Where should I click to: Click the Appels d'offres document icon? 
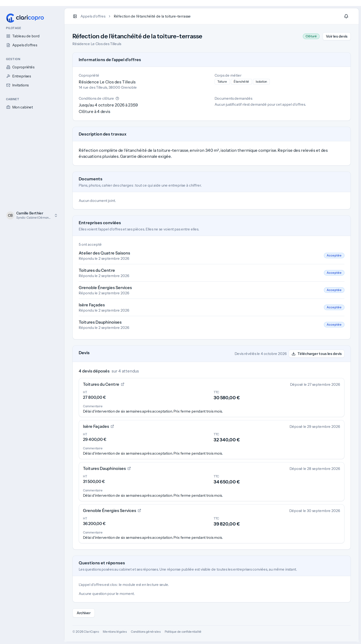8,45
